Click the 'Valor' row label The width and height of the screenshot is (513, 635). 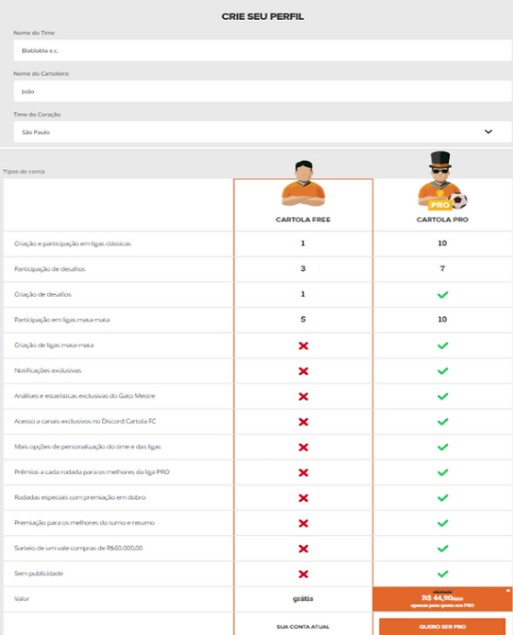click(x=21, y=599)
